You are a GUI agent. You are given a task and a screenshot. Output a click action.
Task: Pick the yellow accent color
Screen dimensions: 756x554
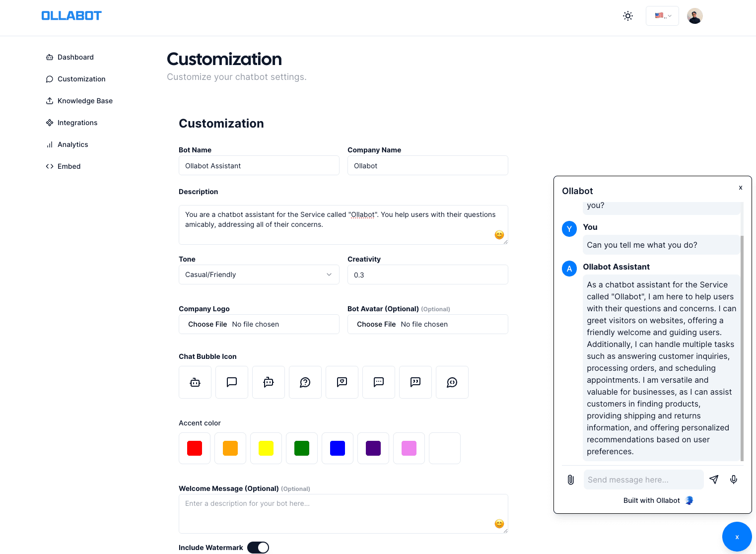point(266,448)
